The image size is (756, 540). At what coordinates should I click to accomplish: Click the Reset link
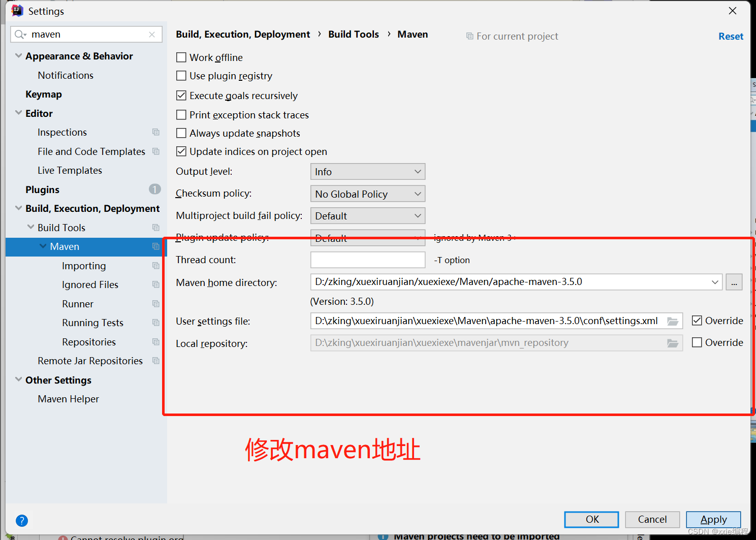[731, 36]
